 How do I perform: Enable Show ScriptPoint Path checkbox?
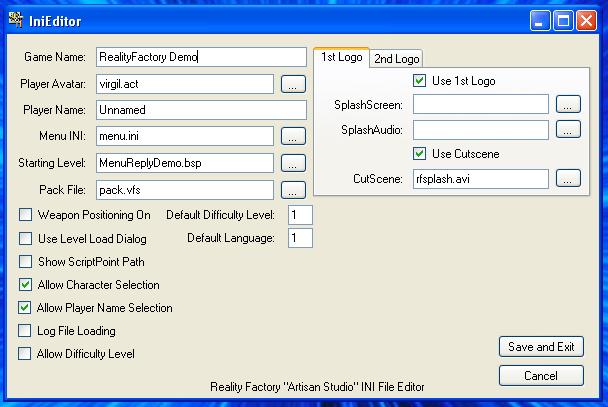coord(26,262)
